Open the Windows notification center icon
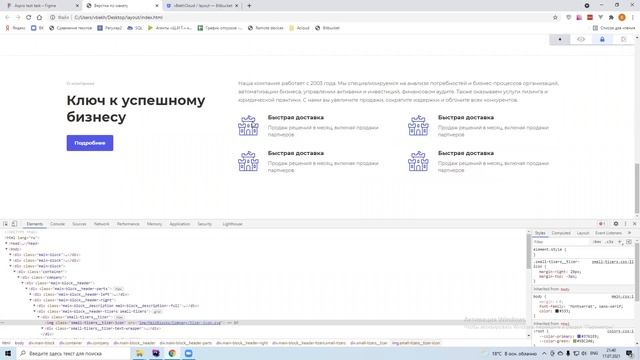This screenshot has width=640, height=360. point(629,353)
